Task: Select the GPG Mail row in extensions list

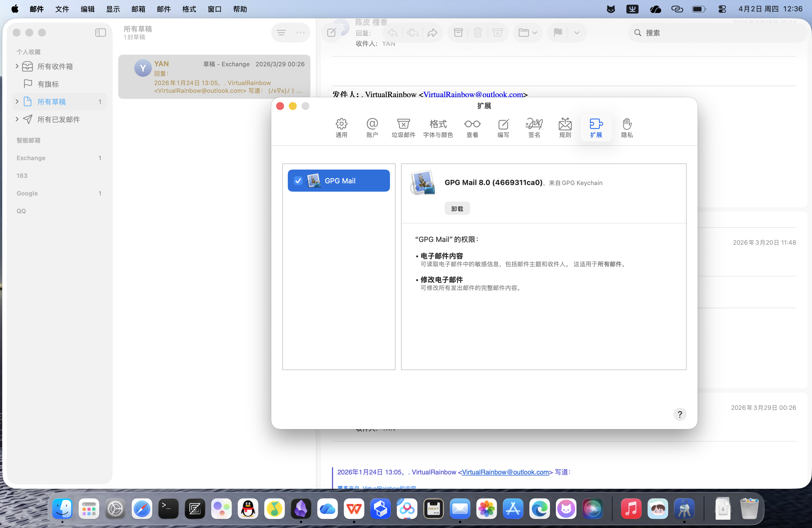Action: (x=338, y=181)
